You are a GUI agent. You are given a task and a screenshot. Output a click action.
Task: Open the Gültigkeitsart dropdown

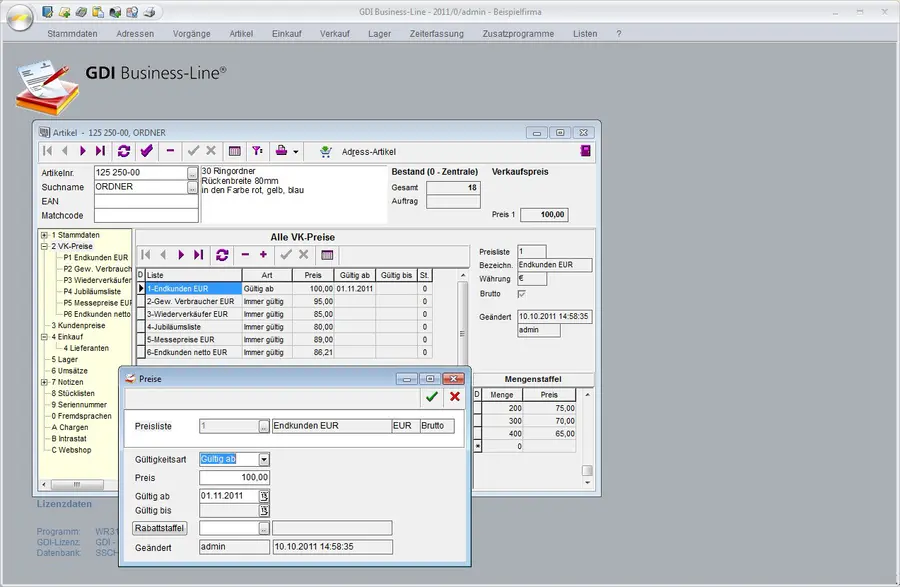264,459
